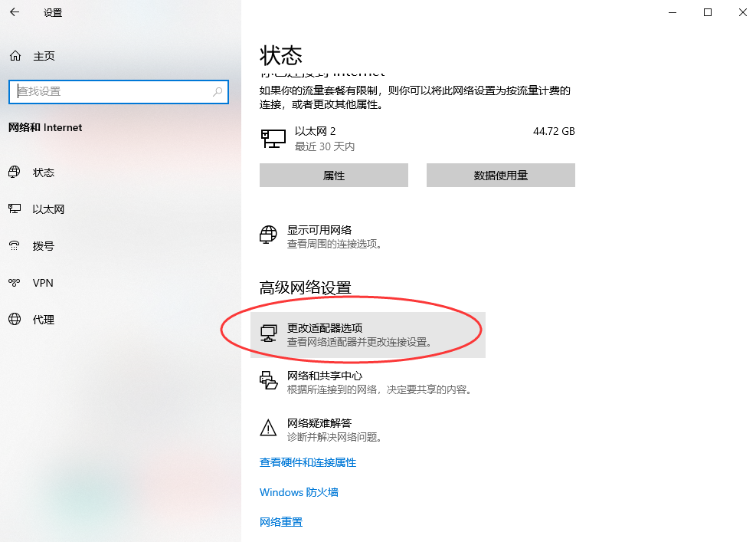756x542 pixels.
Task: Start 网络重置
Action: tap(281, 521)
